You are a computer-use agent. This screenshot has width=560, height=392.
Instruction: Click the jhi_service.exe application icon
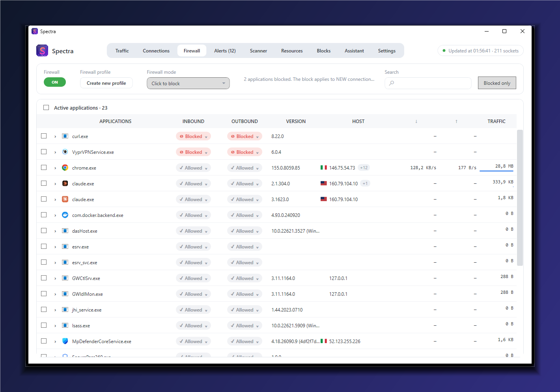tap(65, 310)
